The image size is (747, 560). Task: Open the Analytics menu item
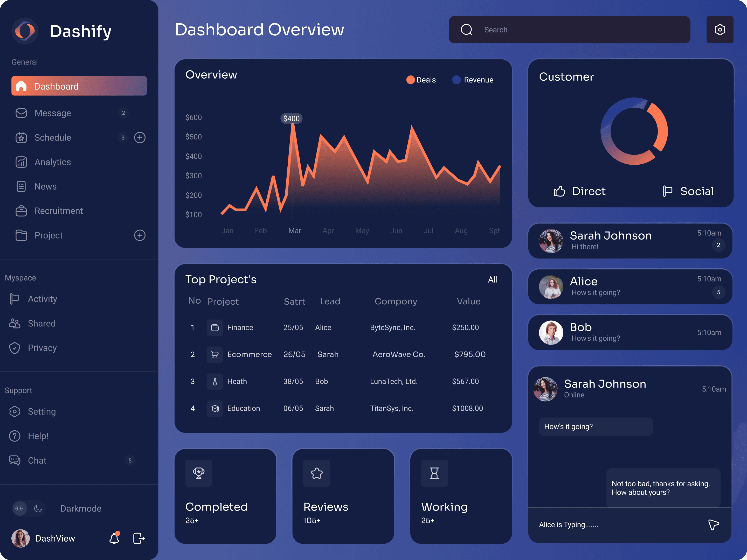click(x=53, y=162)
